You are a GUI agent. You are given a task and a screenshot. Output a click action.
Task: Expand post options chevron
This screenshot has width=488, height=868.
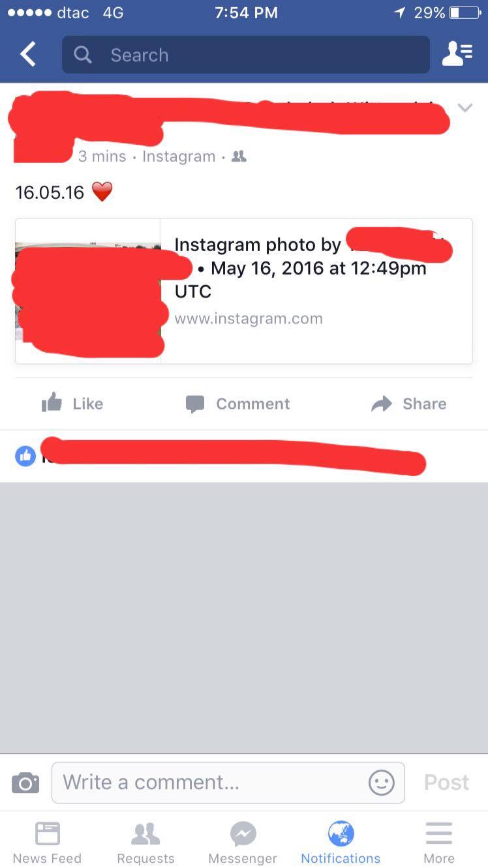tap(465, 108)
